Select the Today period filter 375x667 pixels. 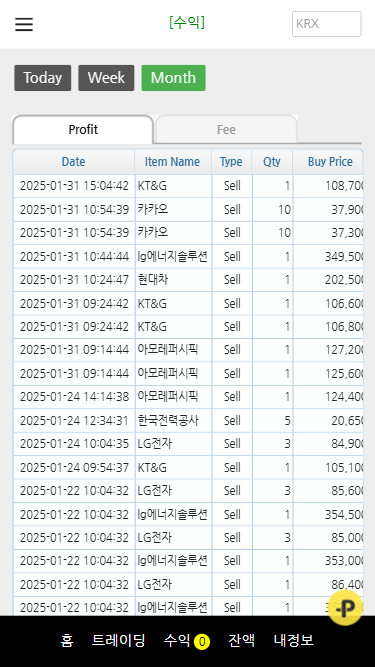pos(43,78)
